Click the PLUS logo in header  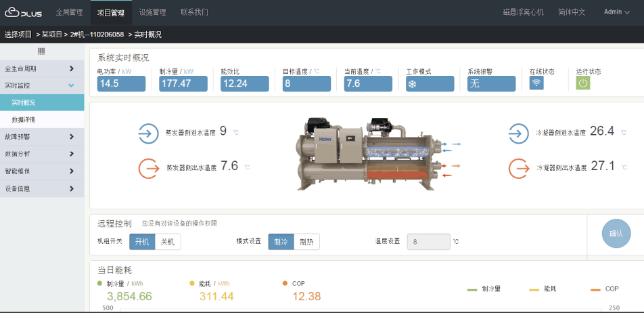tap(24, 12)
